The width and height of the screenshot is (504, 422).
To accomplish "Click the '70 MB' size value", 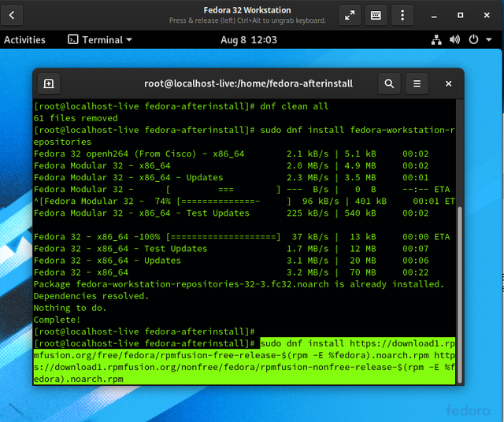I will coord(363,272).
